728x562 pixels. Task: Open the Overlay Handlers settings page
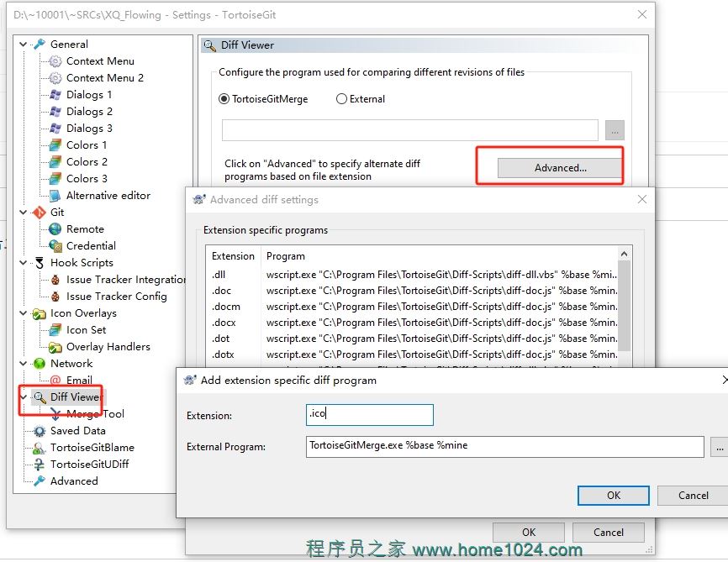point(108,347)
